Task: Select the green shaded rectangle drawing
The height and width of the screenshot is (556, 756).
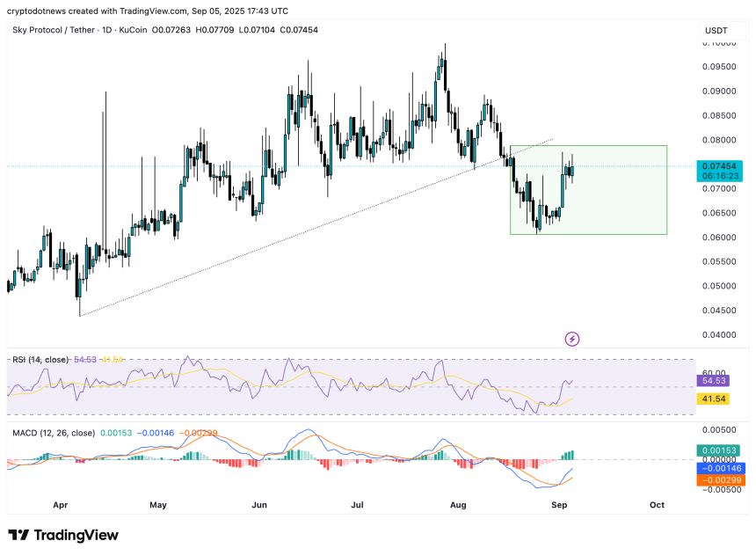Action: 615,211
